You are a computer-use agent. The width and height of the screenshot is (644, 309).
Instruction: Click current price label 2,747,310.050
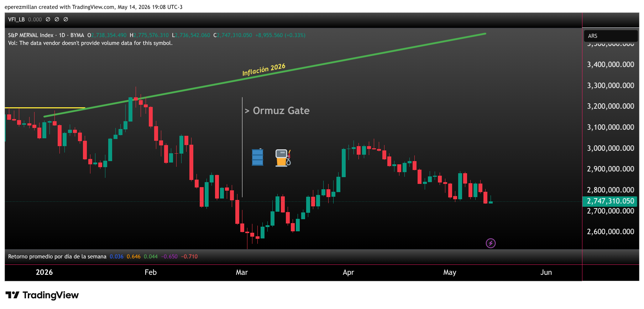click(610, 201)
